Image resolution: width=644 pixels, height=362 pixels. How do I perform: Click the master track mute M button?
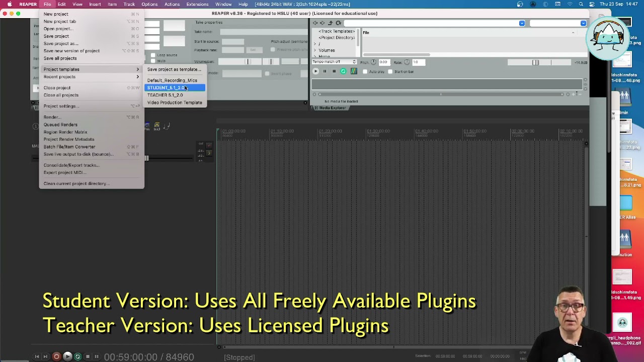(x=209, y=146)
